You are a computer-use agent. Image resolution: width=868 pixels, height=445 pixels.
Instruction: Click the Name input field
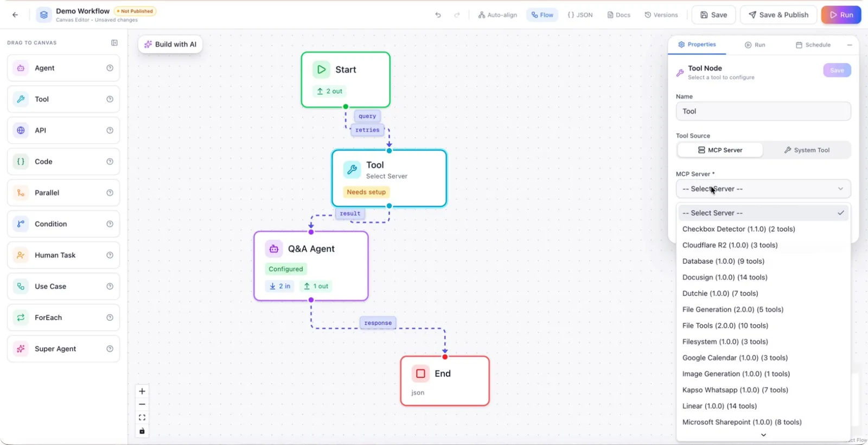point(763,112)
